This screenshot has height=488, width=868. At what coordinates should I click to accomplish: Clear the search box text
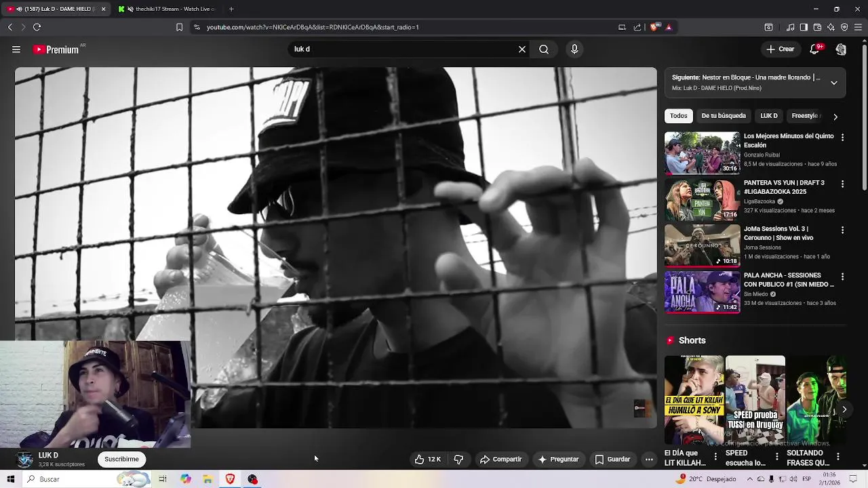pyautogui.click(x=522, y=49)
